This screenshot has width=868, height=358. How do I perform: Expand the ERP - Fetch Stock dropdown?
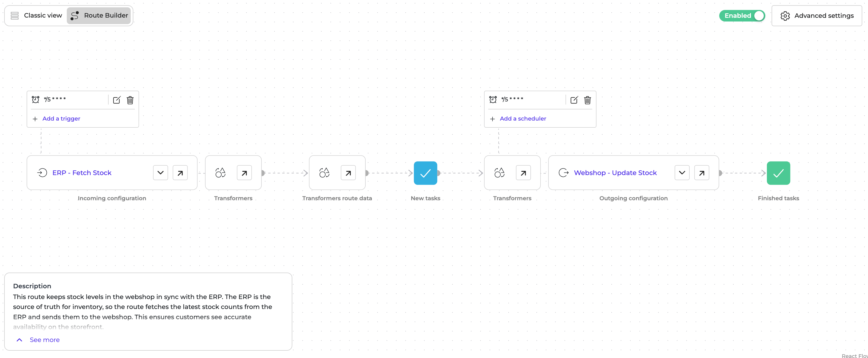[x=160, y=173]
